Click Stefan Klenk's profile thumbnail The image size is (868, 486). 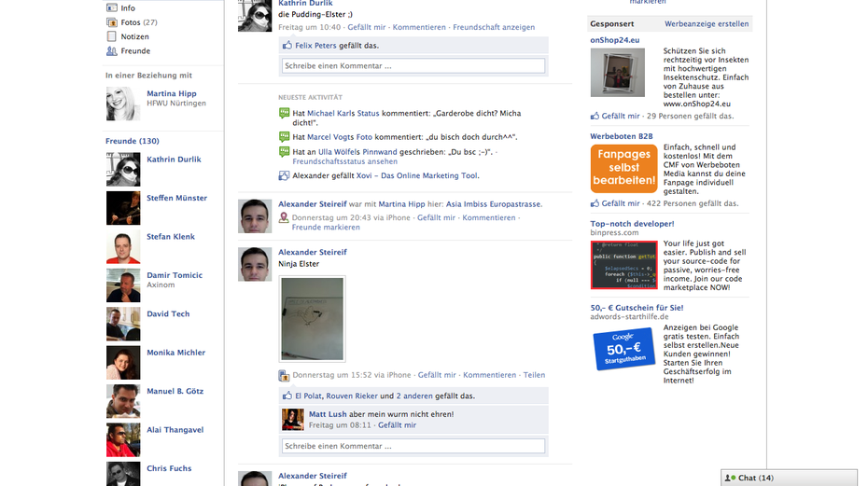coord(123,247)
